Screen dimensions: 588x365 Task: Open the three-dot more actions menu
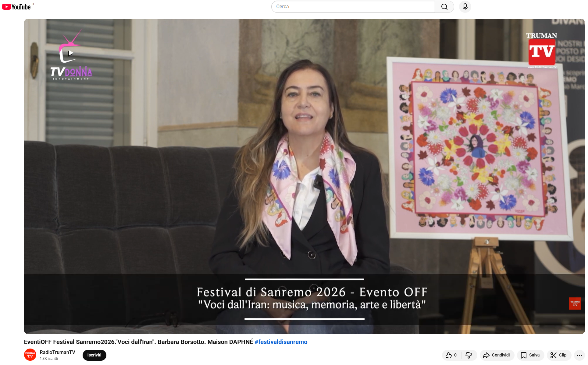coord(579,355)
